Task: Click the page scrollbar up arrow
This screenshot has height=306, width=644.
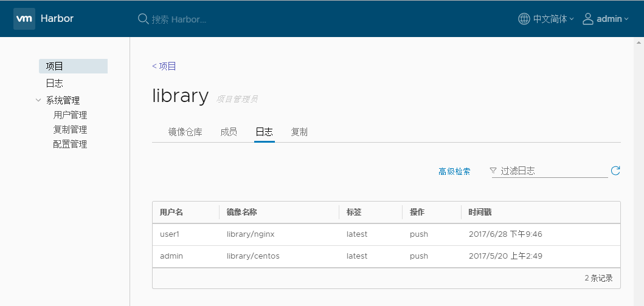Action: [639, 42]
